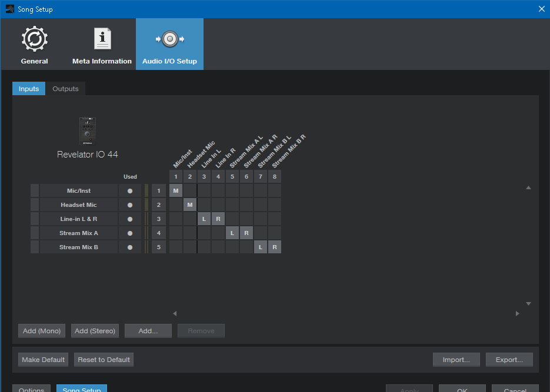Click the color strip left of Stream Mix B
550x392 pixels.
point(35,247)
